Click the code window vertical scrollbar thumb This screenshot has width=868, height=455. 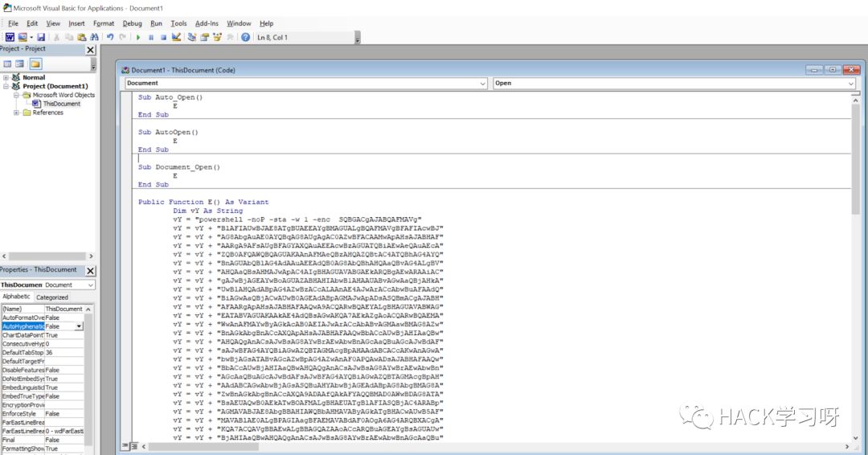(x=855, y=159)
